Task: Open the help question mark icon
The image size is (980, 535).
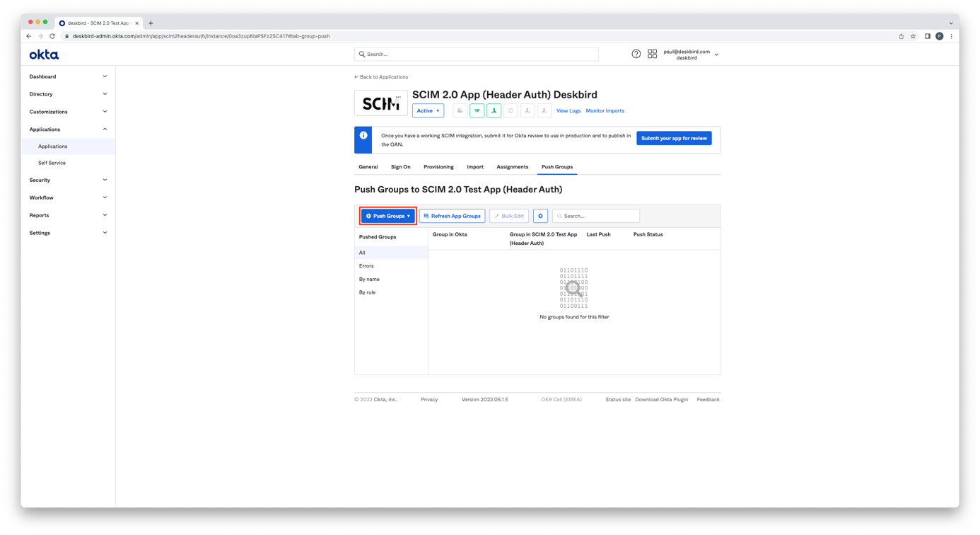Action: tap(636, 54)
